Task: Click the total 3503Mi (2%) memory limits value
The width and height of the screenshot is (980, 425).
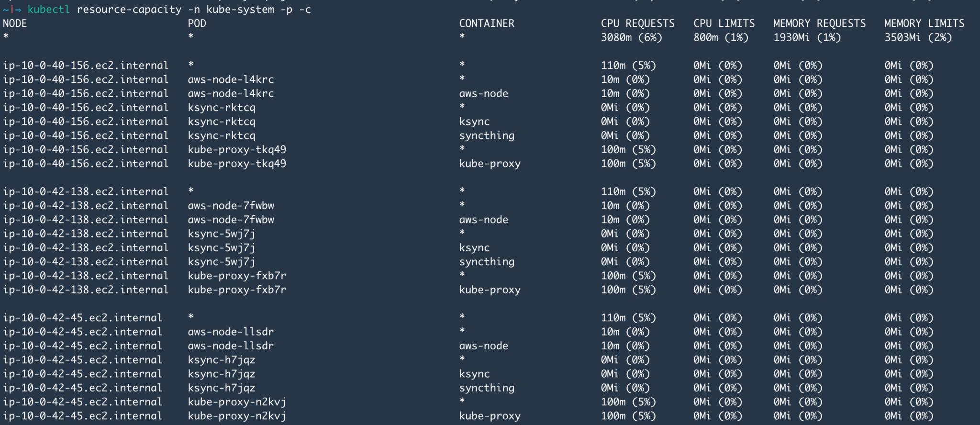Action: 918,37
